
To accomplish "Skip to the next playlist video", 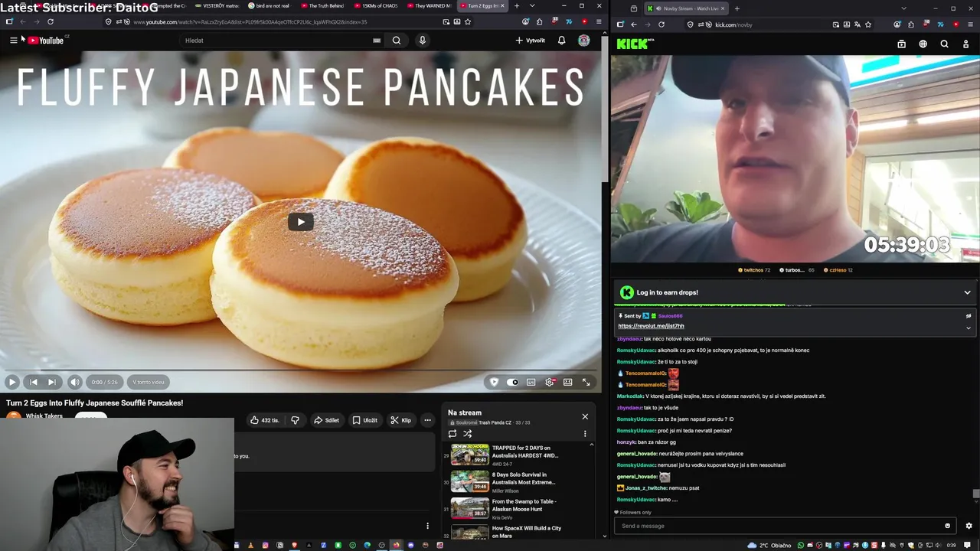I will click(x=51, y=382).
